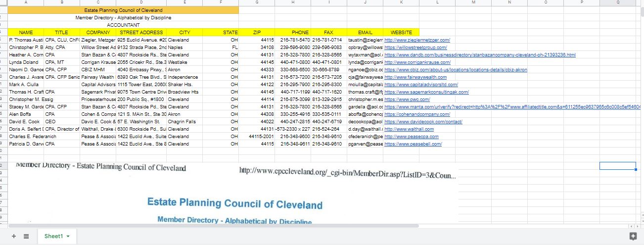Open the zieglermetzger.com website link
This screenshot has height=247, width=644.
coord(417,40)
